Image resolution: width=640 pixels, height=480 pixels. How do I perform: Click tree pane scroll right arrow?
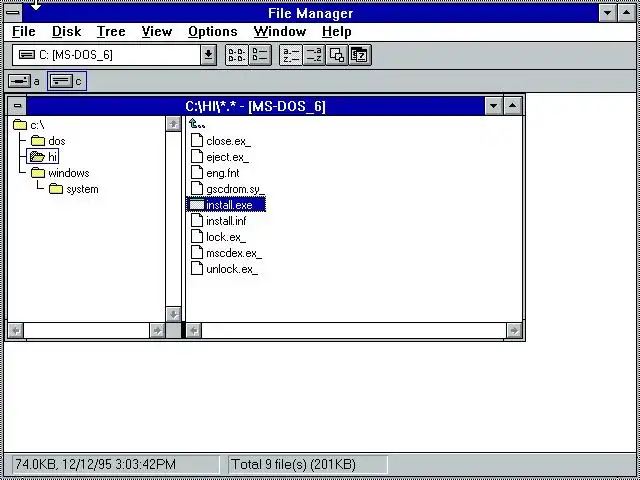pyautogui.click(x=157, y=330)
